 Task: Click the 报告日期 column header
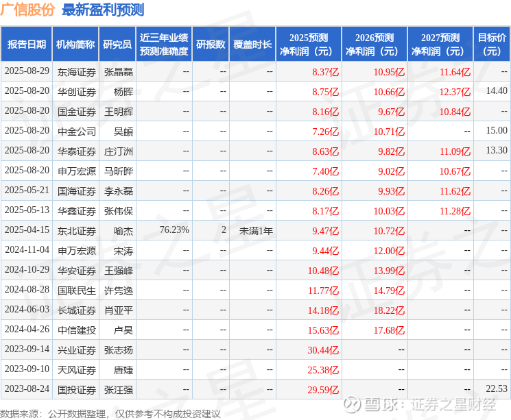pyautogui.click(x=26, y=45)
